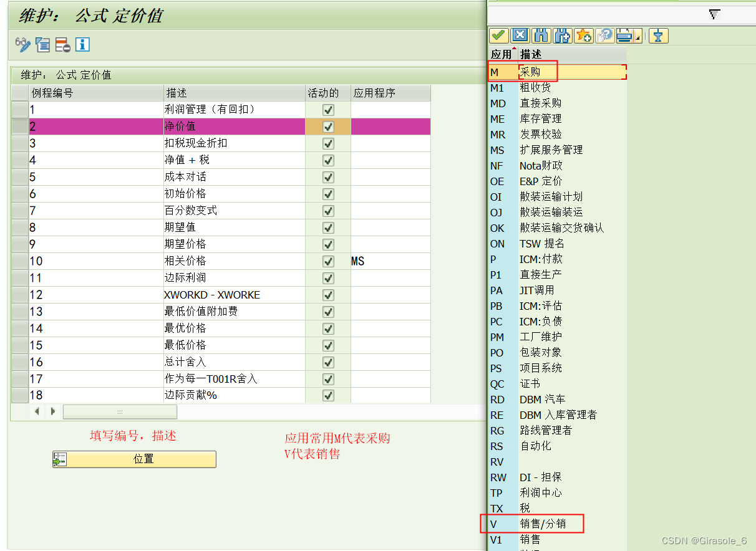Open the information (i) icon

pyautogui.click(x=82, y=45)
